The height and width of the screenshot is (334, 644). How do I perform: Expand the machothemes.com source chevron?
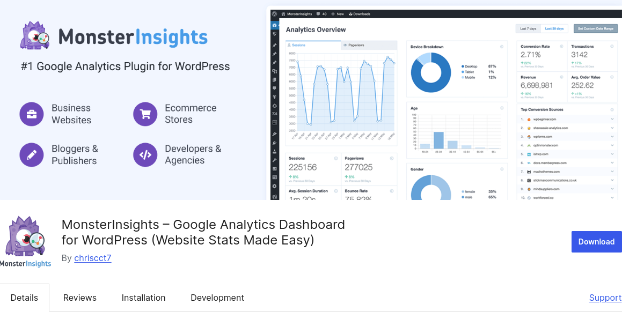point(612,172)
